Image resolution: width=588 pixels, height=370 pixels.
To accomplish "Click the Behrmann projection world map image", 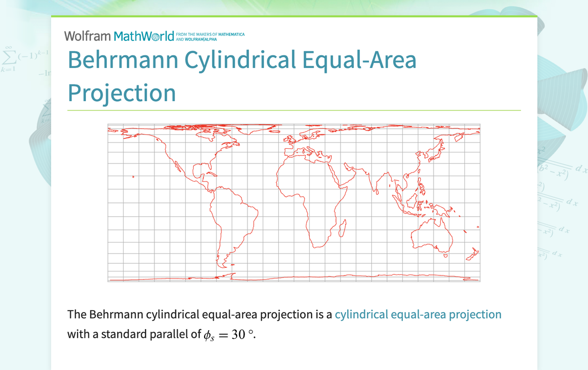I will pos(293,202).
